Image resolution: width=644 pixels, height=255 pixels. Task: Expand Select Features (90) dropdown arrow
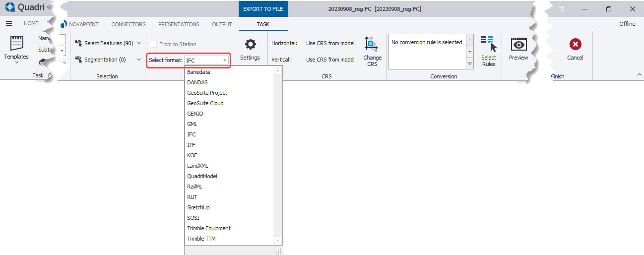pyautogui.click(x=139, y=44)
